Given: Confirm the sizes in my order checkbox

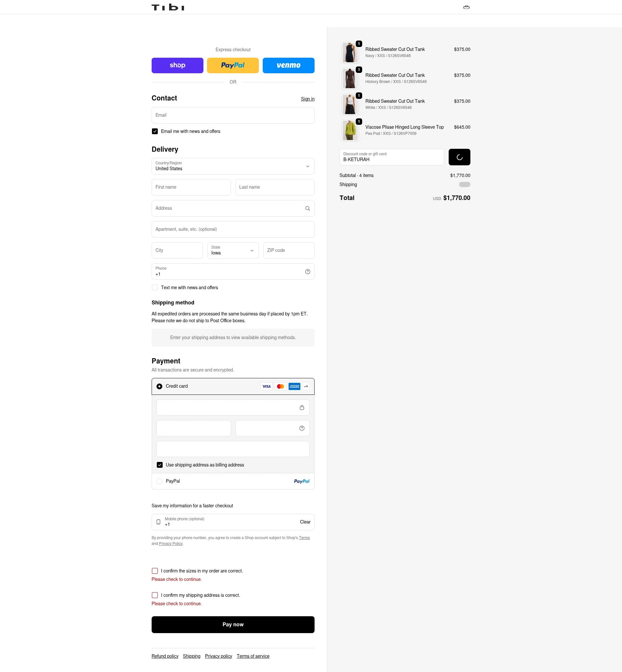Looking at the screenshot, I should click(x=155, y=571).
